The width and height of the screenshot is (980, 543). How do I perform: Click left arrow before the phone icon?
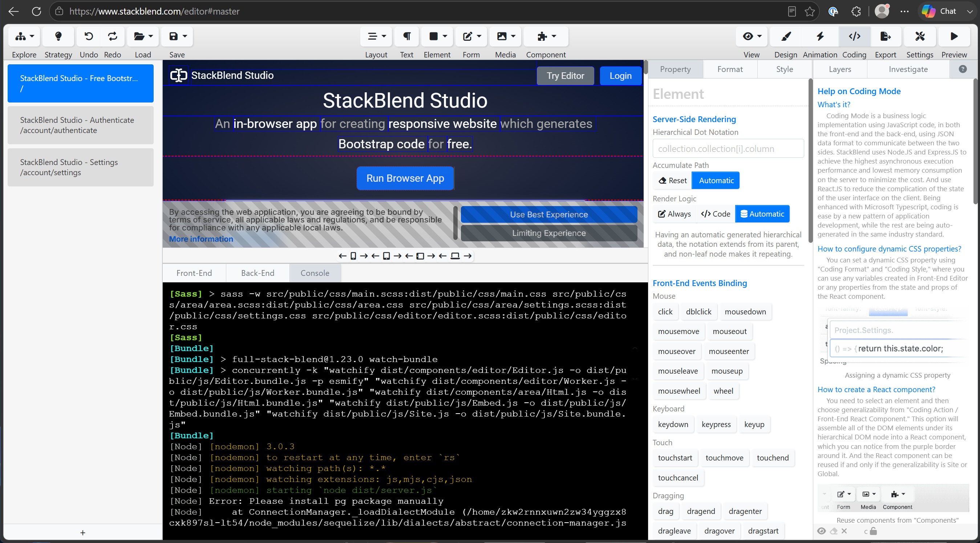coord(343,256)
